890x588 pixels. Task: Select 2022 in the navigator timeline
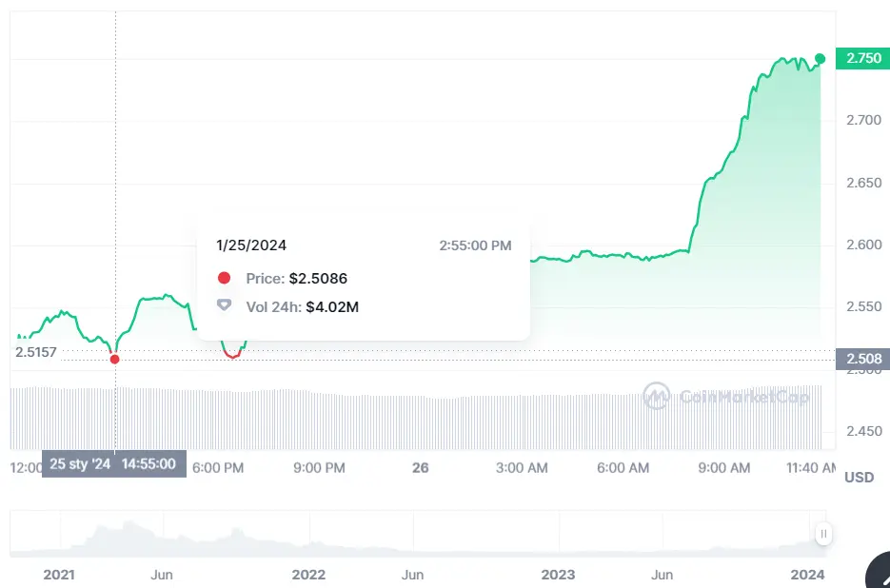[x=308, y=574]
